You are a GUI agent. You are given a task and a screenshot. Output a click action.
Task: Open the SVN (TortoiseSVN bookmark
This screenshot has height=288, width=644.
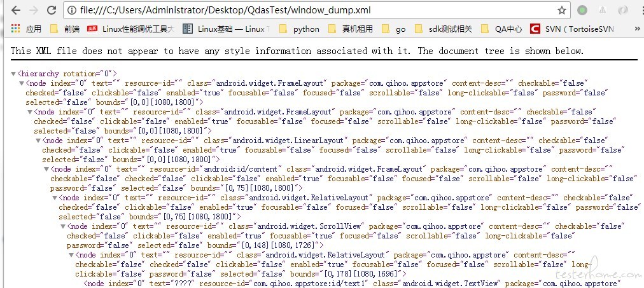[572, 29]
